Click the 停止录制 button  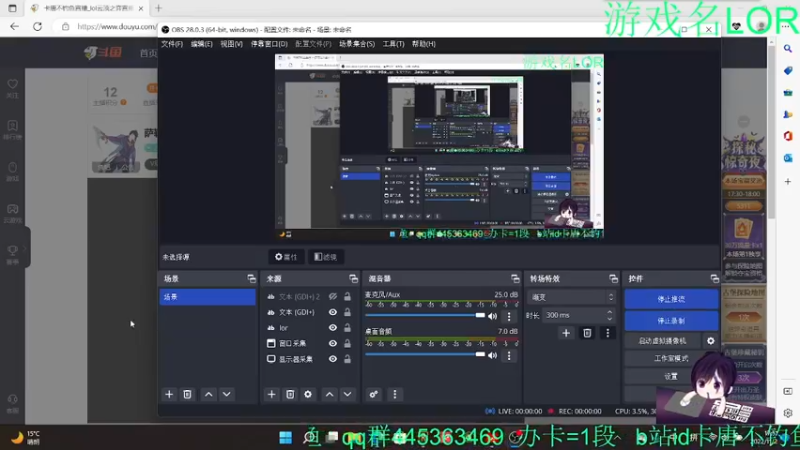pos(671,321)
